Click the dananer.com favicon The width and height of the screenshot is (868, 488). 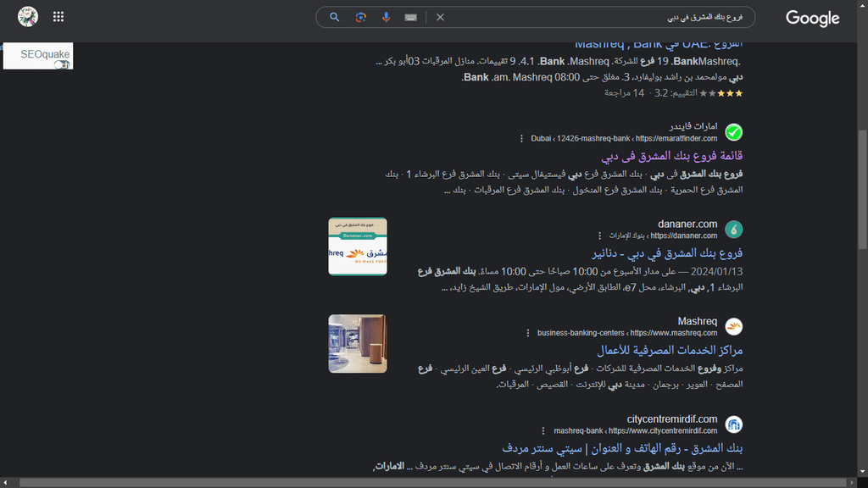point(733,229)
